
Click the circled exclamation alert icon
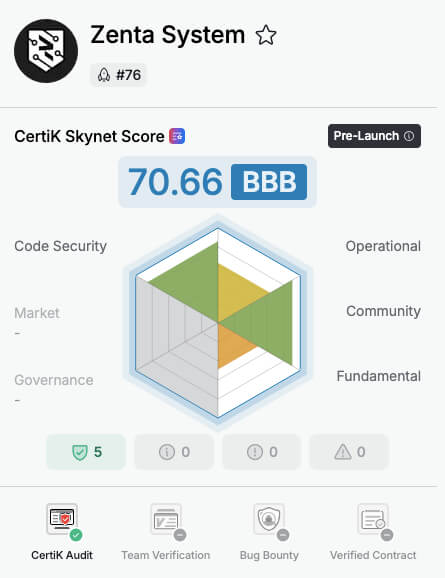254,452
